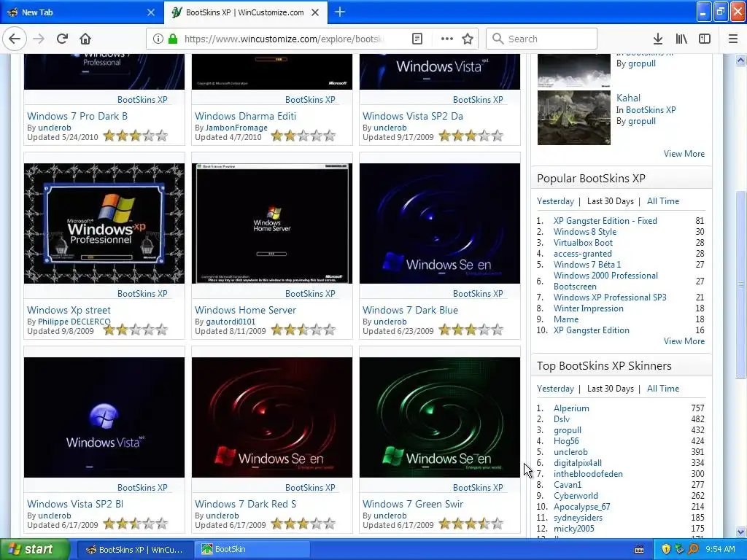Visit author JambonFromage profile
Screen dimensions: 747x560
coord(236,128)
